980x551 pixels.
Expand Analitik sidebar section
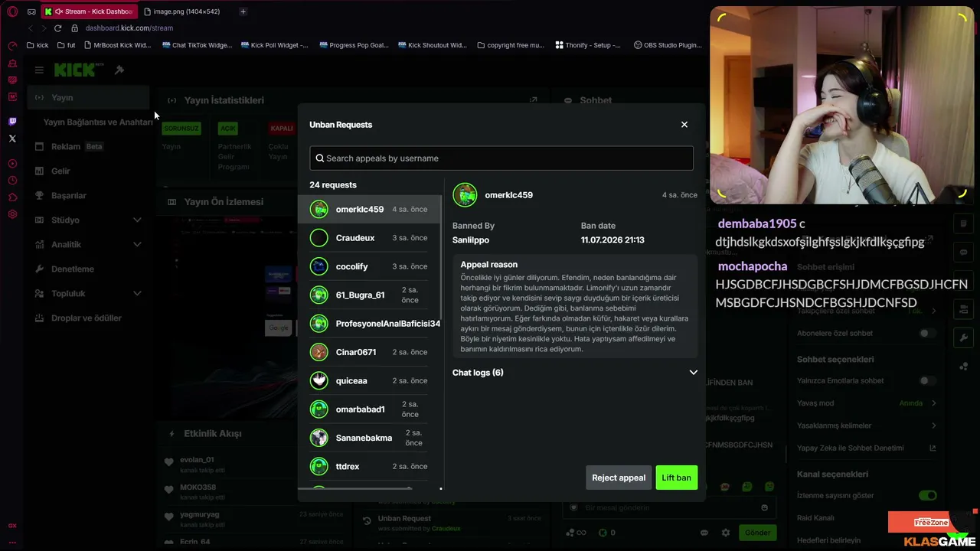coord(89,244)
